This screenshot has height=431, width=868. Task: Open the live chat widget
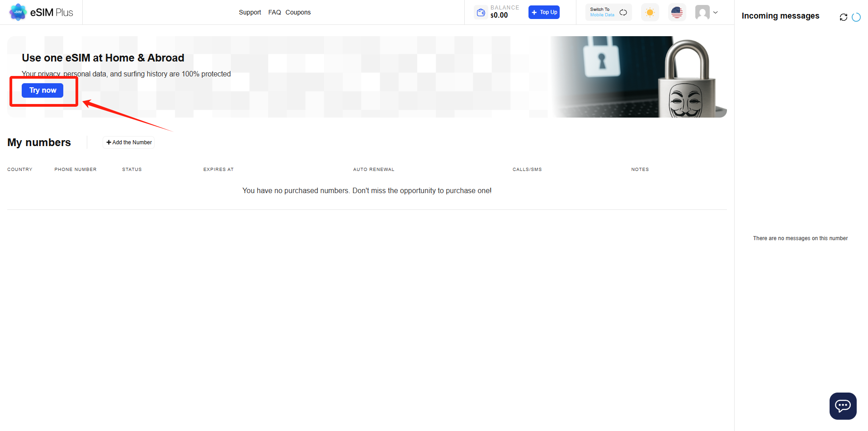pyautogui.click(x=843, y=406)
